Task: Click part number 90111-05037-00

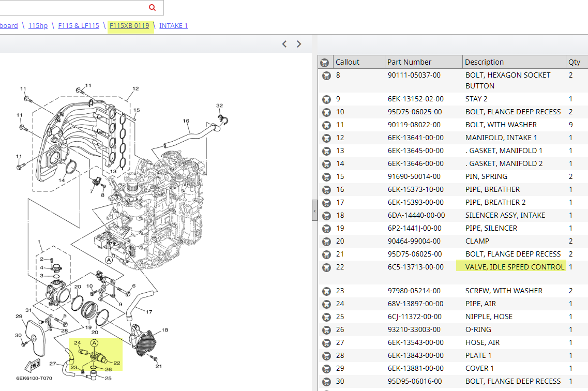Action: coord(414,75)
